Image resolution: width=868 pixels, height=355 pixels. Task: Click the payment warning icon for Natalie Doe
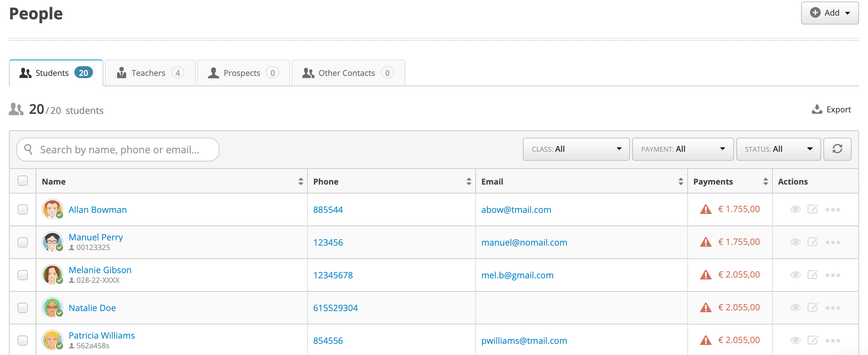(705, 308)
